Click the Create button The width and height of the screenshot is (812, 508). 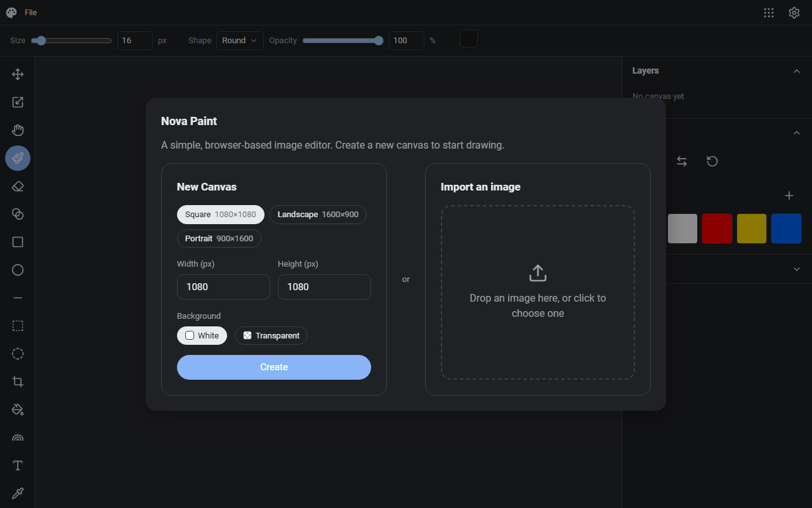pyautogui.click(x=274, y=367)
